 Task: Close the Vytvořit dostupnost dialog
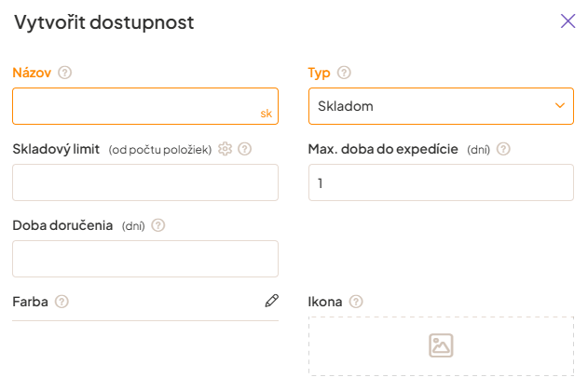coord(567,21)
